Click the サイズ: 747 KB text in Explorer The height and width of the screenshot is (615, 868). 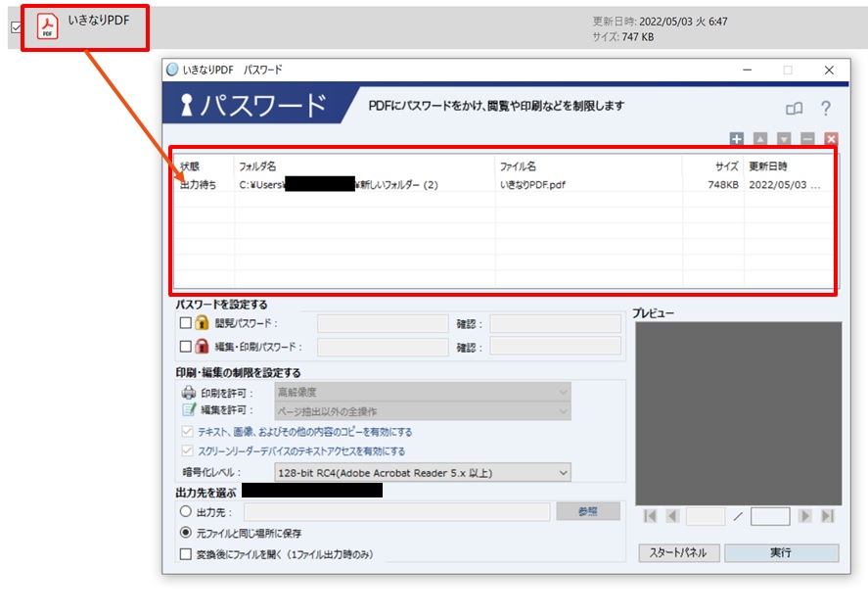pos(622,37)
